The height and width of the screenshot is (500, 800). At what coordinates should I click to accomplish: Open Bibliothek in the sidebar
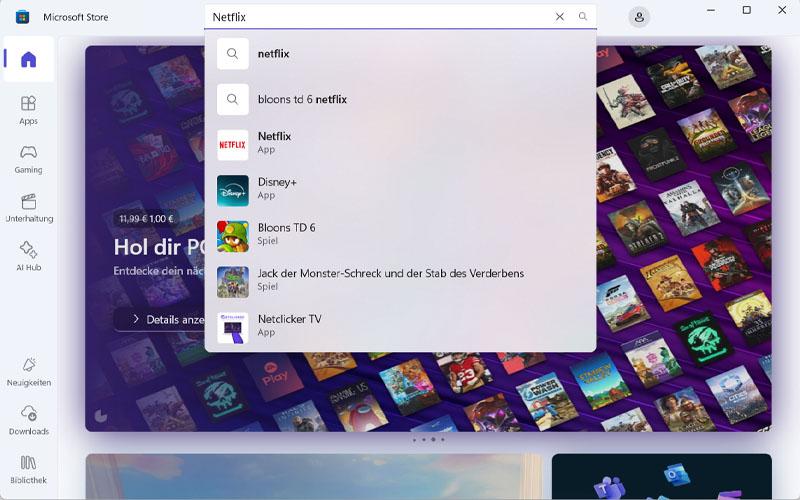pos(29,469)
